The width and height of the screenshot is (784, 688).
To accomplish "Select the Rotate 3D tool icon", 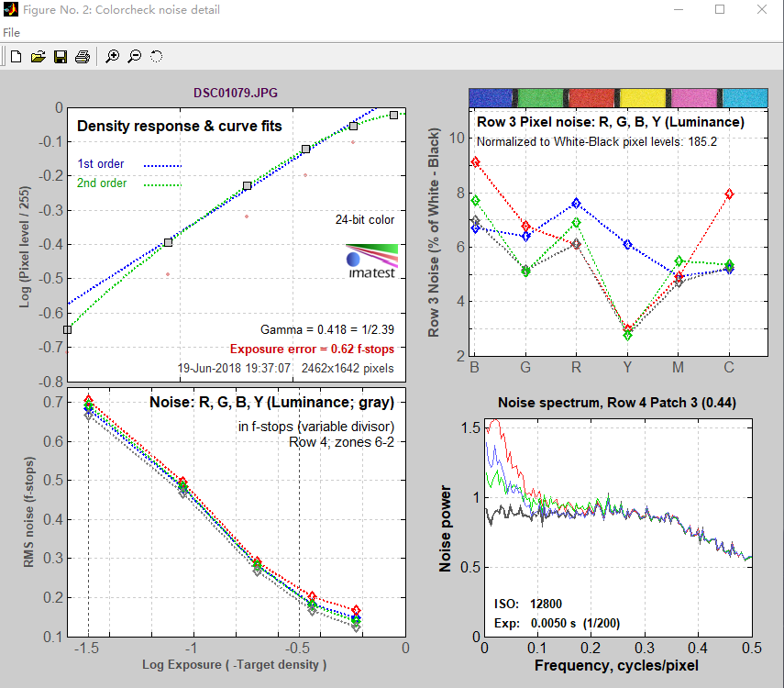I will point(156,57).
